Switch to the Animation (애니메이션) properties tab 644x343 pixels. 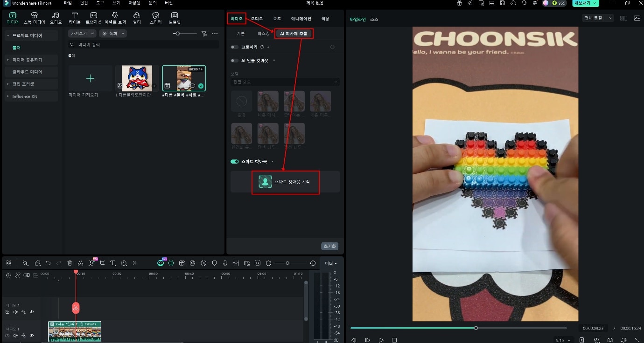[301, 19]
